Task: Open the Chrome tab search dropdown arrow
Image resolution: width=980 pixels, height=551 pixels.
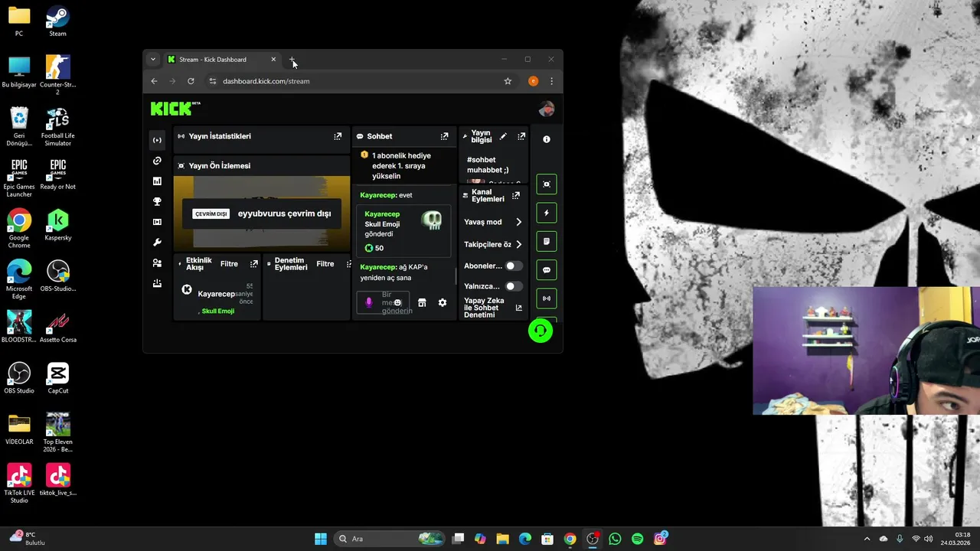Action: click(153, 59)
